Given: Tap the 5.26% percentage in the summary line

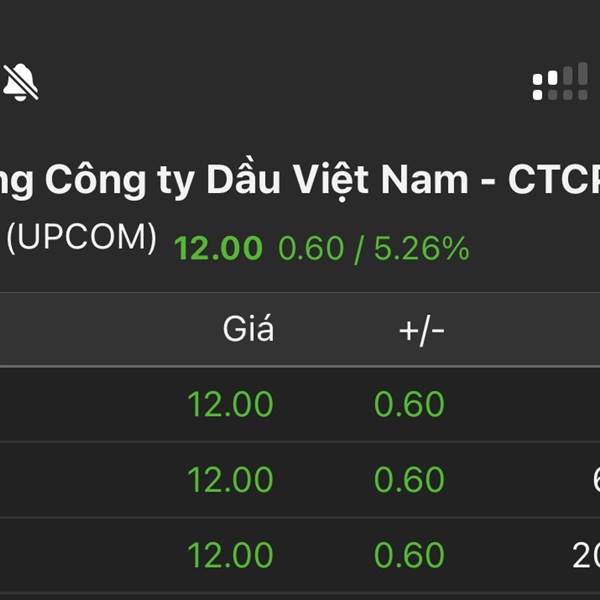Looking at the screenshot, I should point(421,247).
